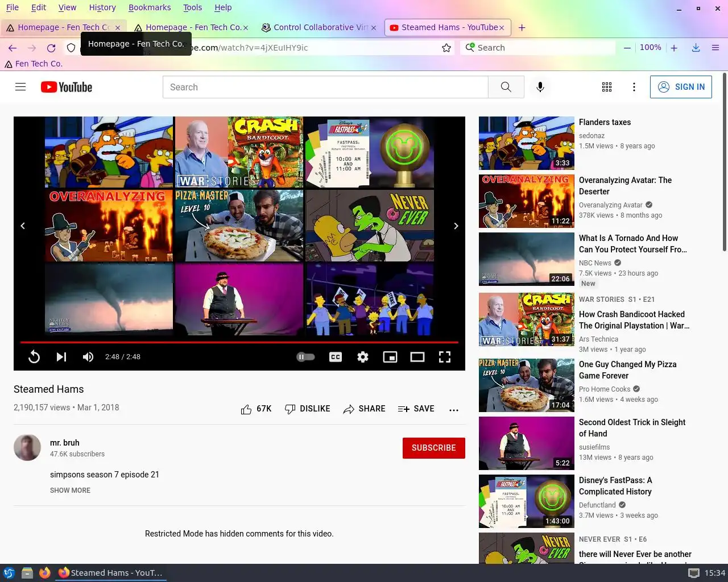Open the Edit menu
The image size is (728, 582).
click(x=39, y=7)
